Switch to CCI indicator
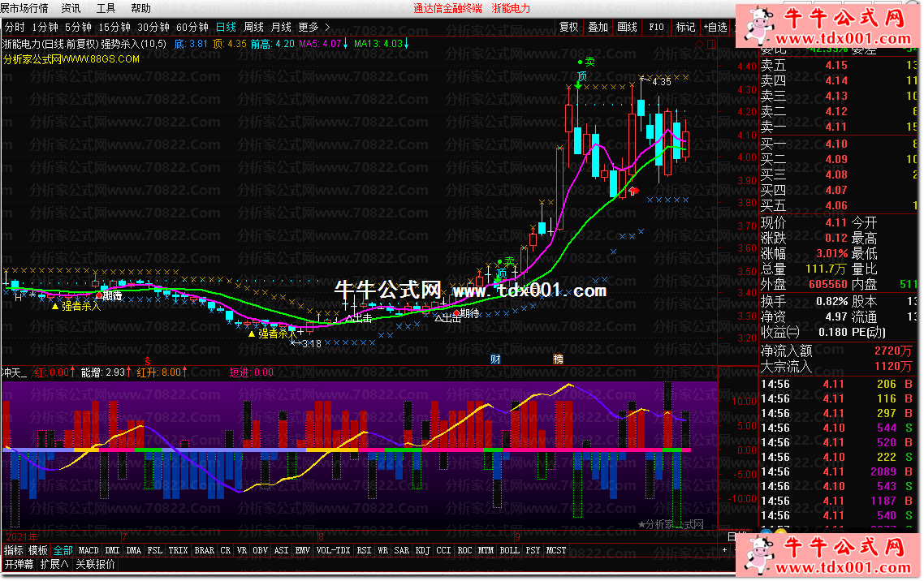Viewport: 924px width, 581px height. coord(443,550)
